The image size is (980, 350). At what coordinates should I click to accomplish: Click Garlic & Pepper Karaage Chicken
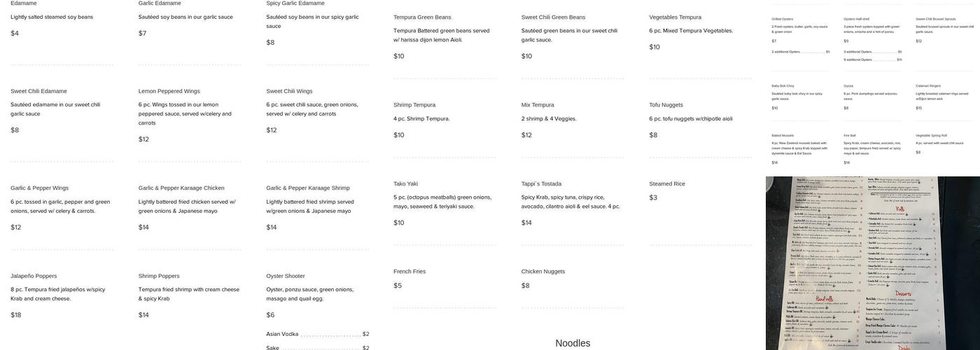click(181, 188)
